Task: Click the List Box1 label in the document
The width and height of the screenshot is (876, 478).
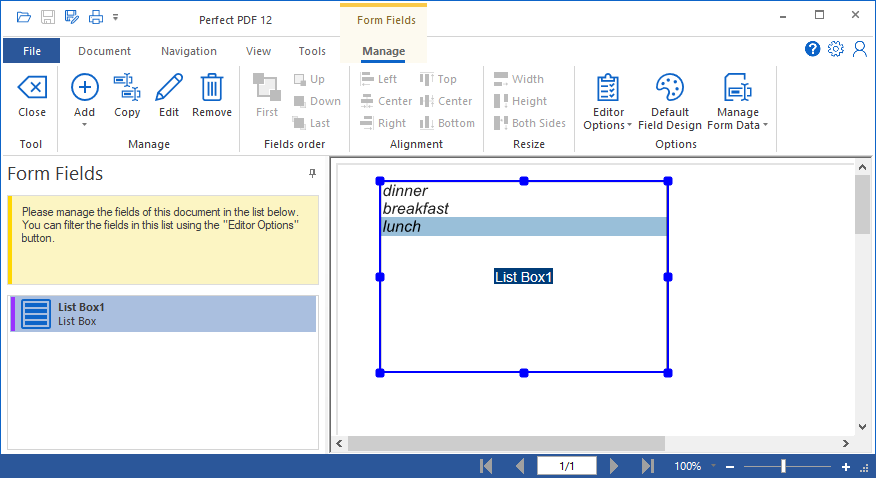Action: pyautogui.click(x=523, y=277)
